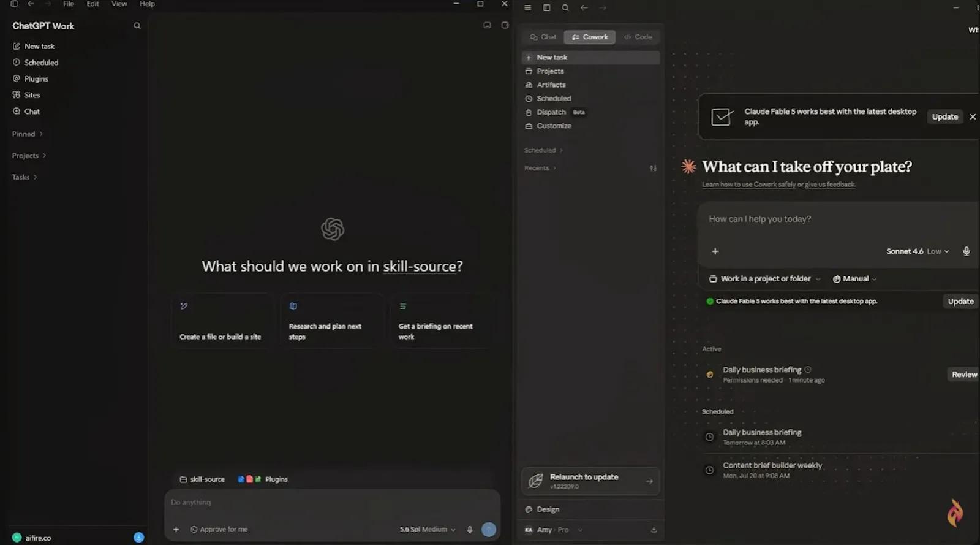The width and height of the screenshot is (980, 545).
Task: Open Daily business briefing scheduled for tomorrow
Action: tap(762, 437)
